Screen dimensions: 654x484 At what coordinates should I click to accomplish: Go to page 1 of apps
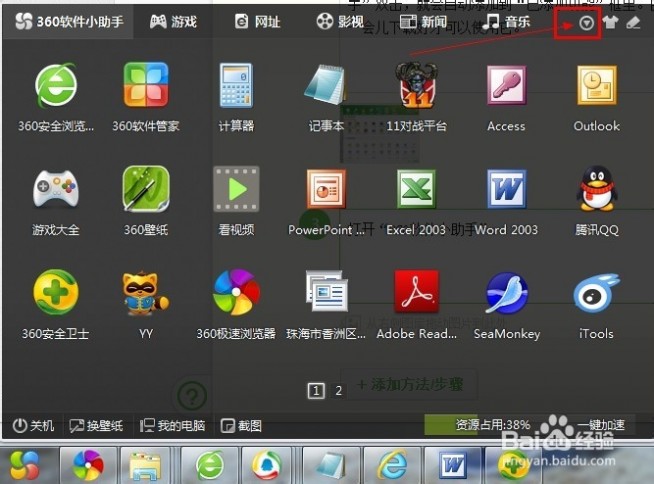click(x=316, y=391)
